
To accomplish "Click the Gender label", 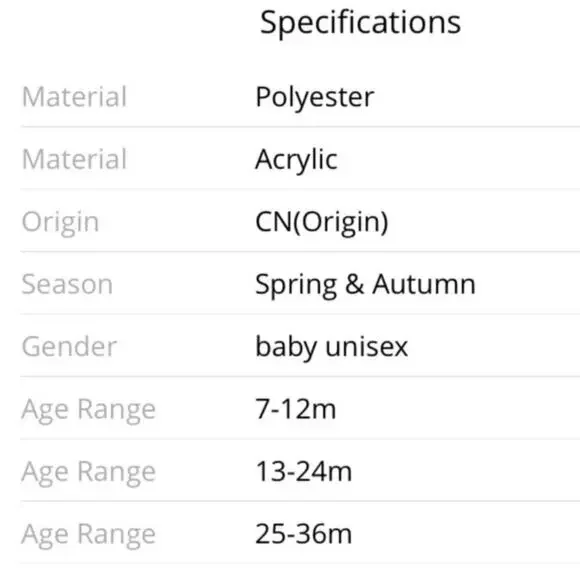I will click(x=70, y=347).
